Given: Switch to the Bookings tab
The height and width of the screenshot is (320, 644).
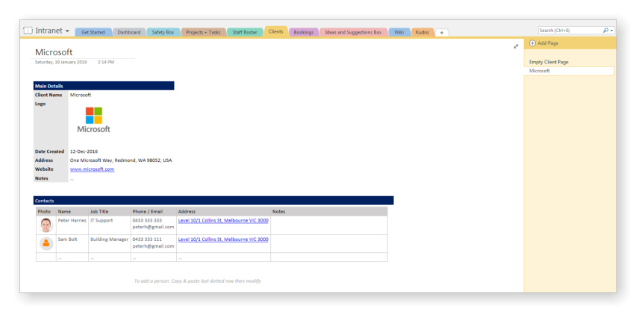Looking at the screenshot, I should 304,32.
